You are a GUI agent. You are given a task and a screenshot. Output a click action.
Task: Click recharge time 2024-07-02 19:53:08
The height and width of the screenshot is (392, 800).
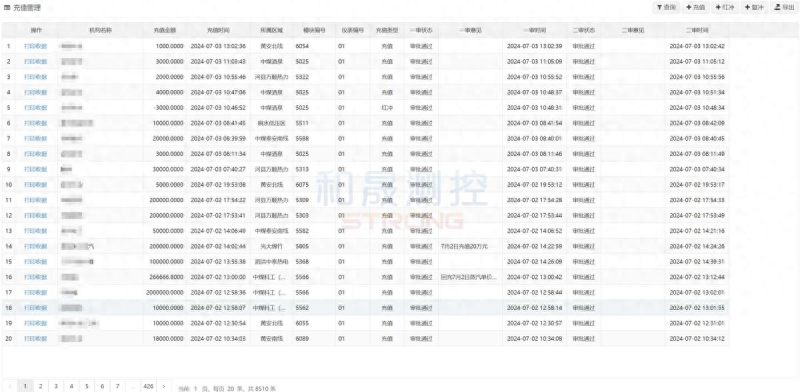(218, 184)
